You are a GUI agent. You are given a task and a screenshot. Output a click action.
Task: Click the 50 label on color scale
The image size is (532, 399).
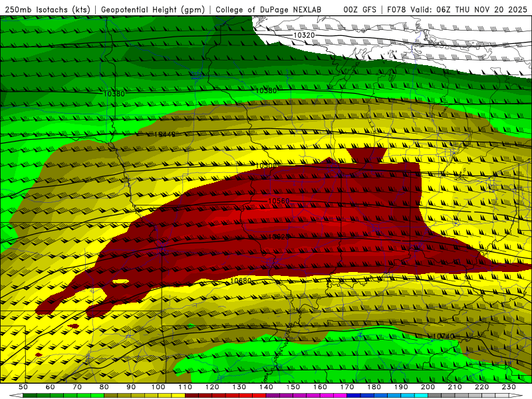coord(23,387)
